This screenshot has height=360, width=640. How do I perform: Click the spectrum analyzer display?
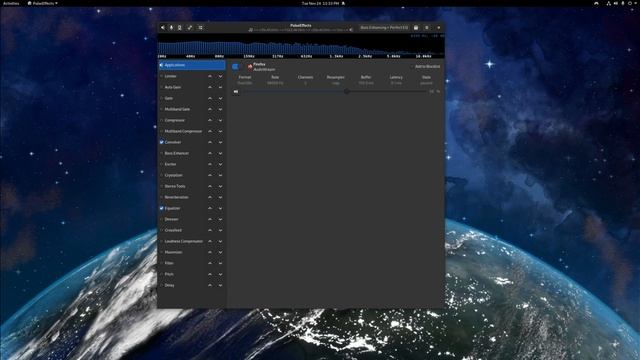[x=301, y=46]
